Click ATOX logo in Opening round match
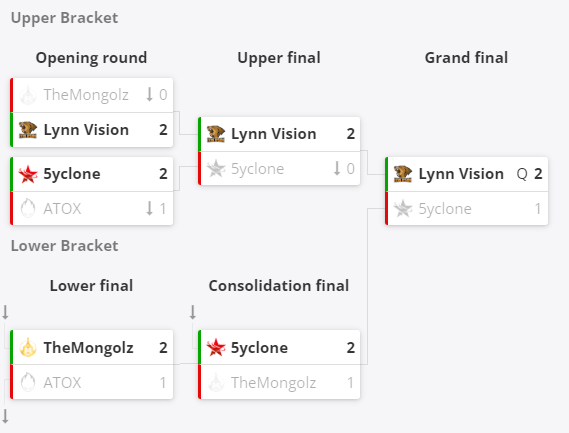569x433 pixels. (28, 209)
